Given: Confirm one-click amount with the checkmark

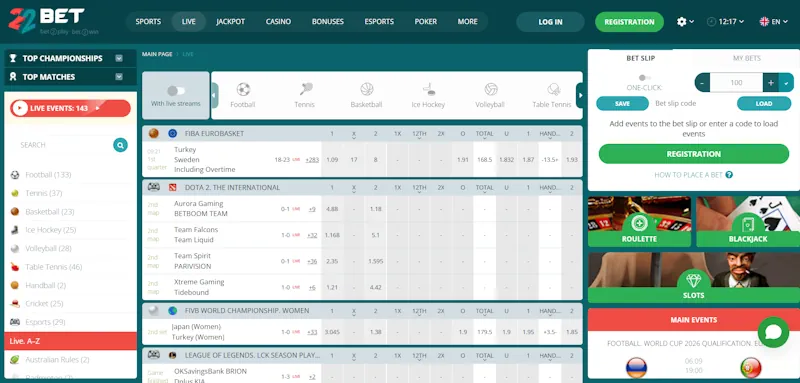Looking at the screenshot, I should tap(786, 83).
